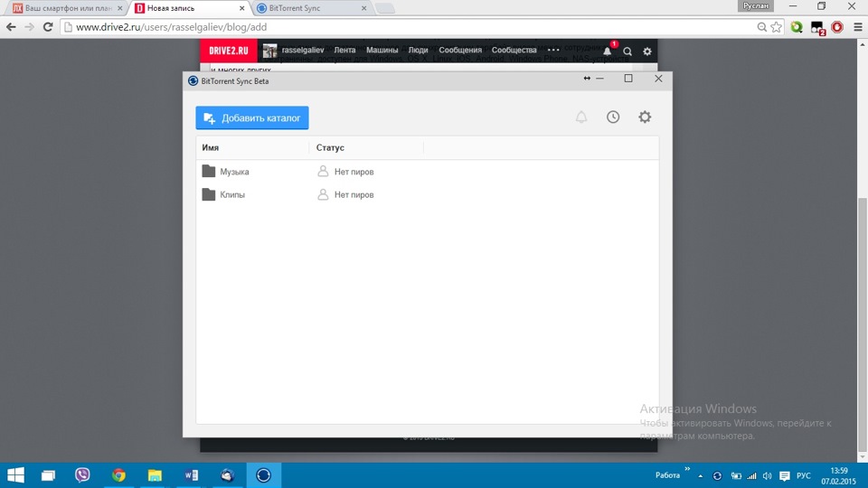Click the extension icon with badge 2

pos(817,28)
